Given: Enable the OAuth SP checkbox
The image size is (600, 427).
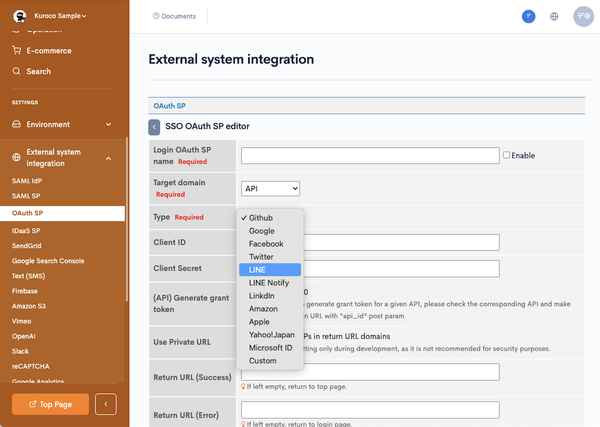Looking at the screenshot, I should pos(506,155).
